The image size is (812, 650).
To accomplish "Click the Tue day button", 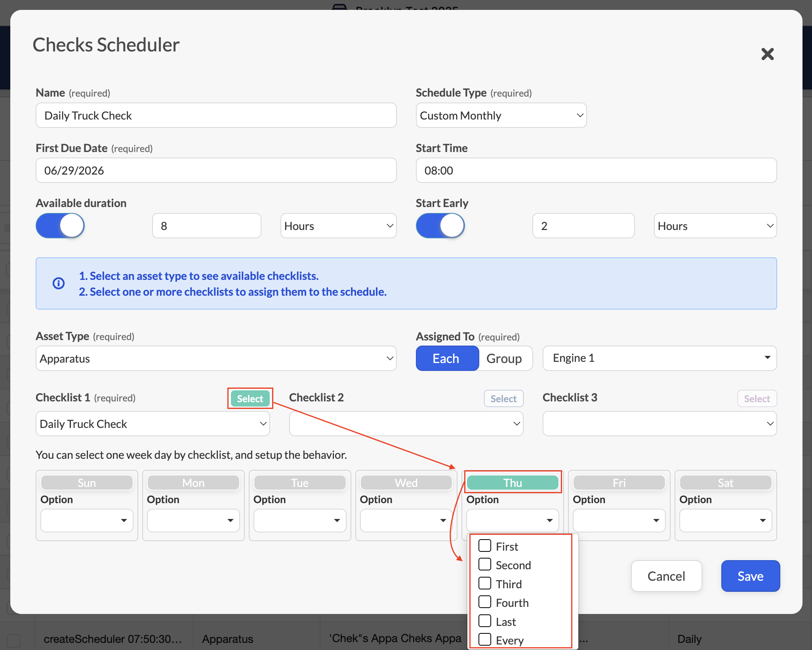I will tap(300, 483).
